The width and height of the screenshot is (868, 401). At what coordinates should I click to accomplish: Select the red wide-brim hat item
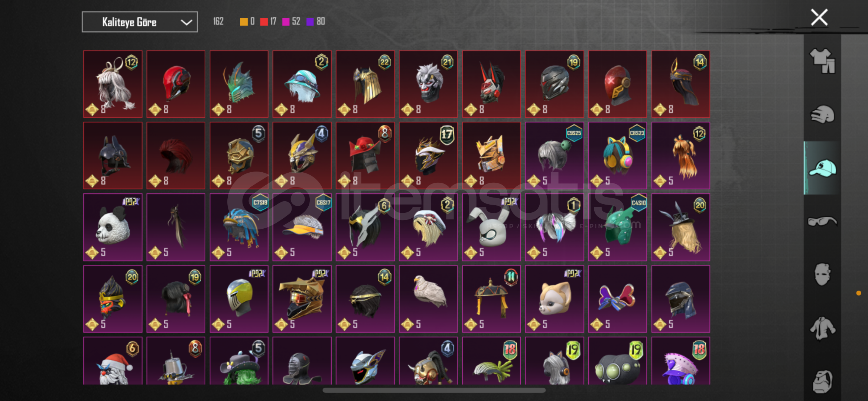click(365, 156)
